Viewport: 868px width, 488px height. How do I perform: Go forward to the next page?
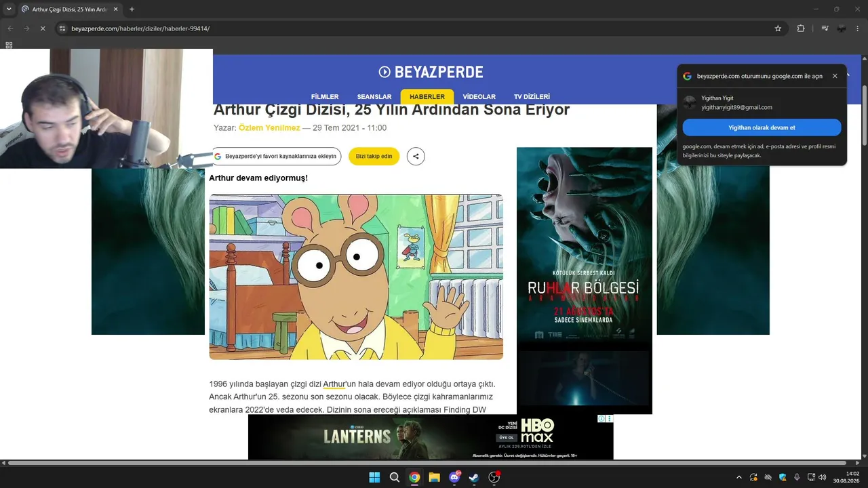[26, 28]
